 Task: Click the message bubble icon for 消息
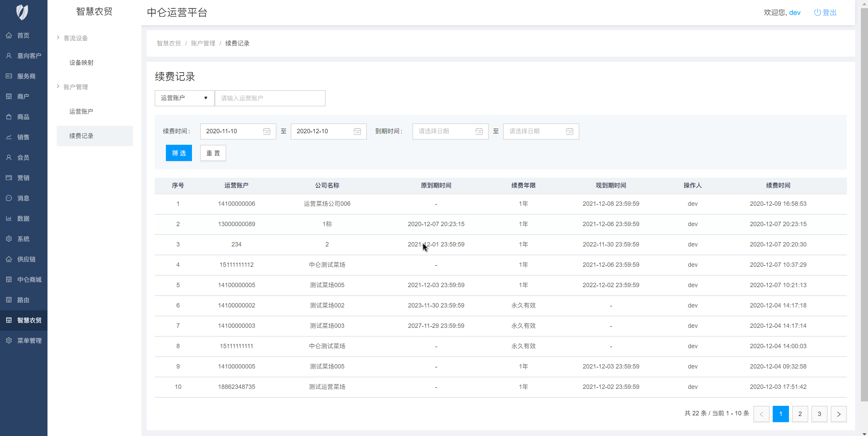click(9, 198)
